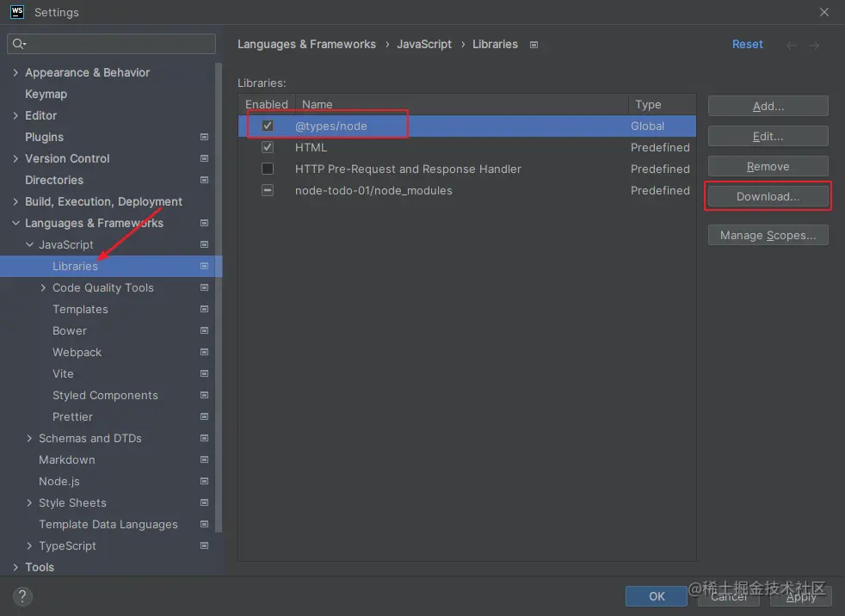The height and width of the screenshot is (616, 845).
Task: Focus the settings search field
Action: (x=112, y=44)
